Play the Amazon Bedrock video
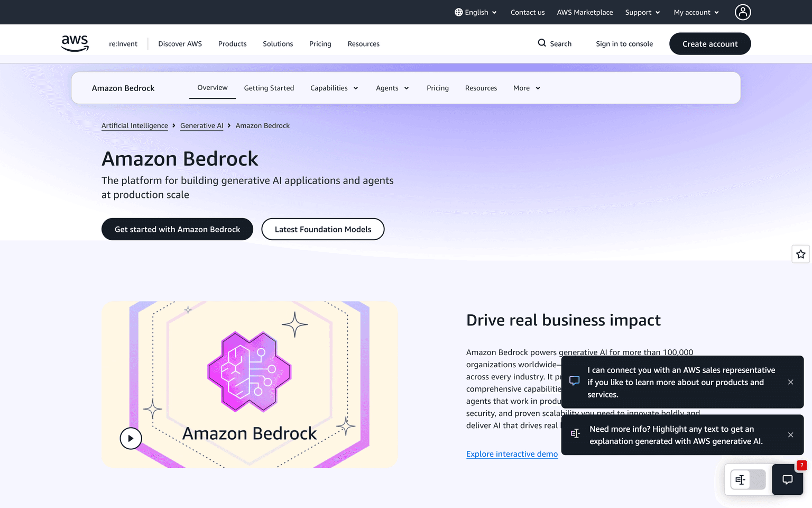This screenshot has height=508, width=812. tap(131, 438)
